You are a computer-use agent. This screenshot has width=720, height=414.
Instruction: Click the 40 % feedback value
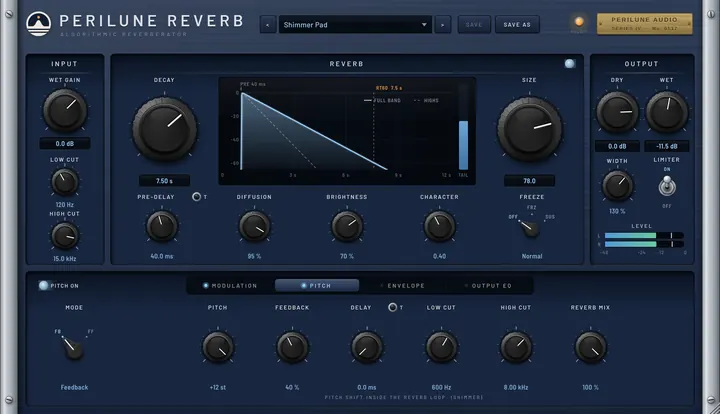pos(292,387)
